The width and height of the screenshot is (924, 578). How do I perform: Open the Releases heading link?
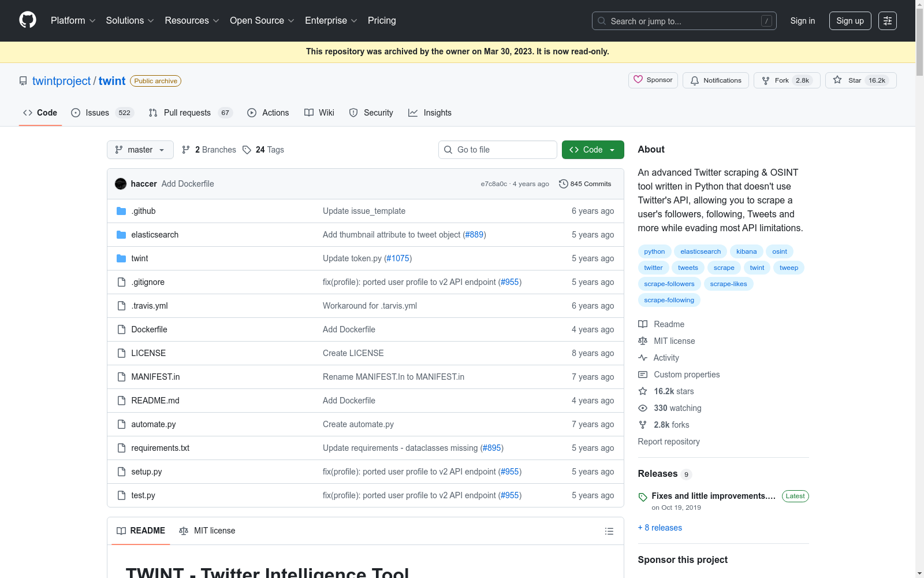(665, 474)
